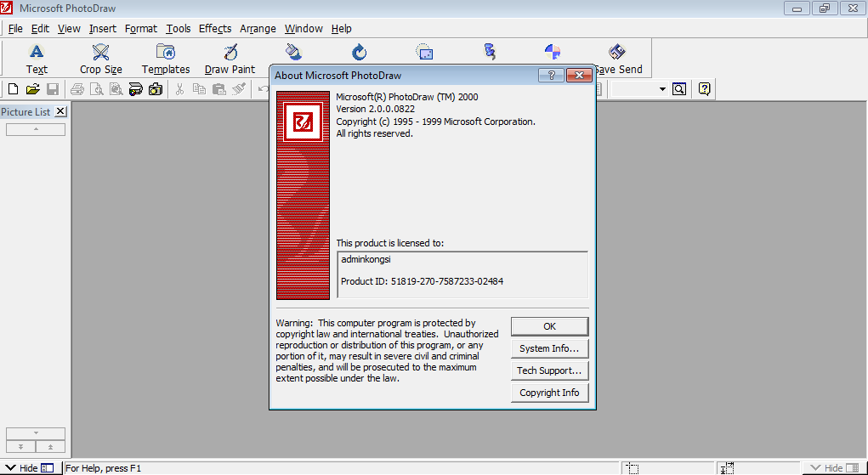Click the Copy toolbar icon
Image resolution: width=868 pixels, height=475 pixels.
click(199, 88)
